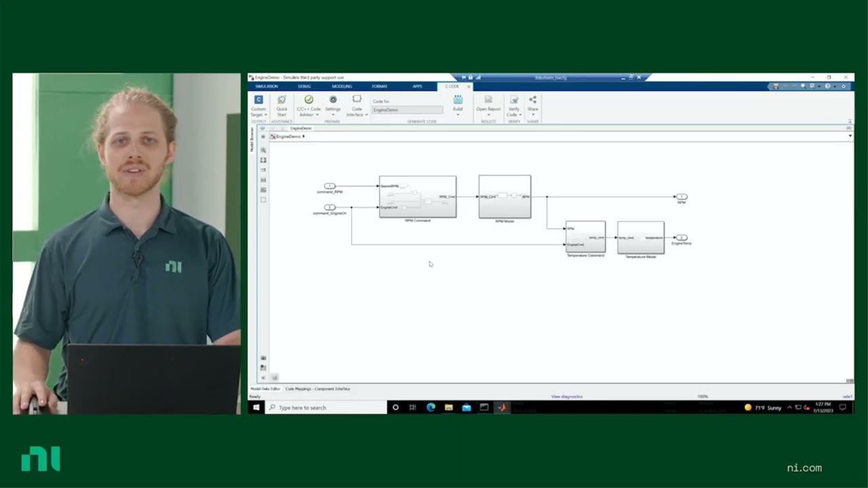Open the Model Data Editor tab

click(x=265, y=389)
